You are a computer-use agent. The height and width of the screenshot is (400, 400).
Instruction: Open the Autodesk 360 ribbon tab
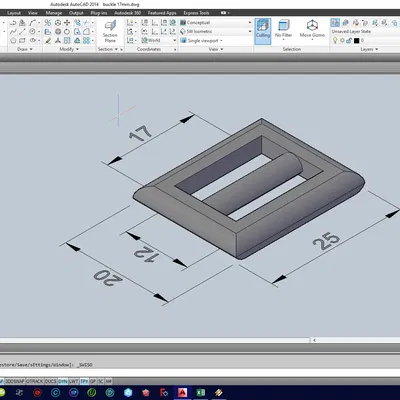pyautogui.click(x=128, y=13)
